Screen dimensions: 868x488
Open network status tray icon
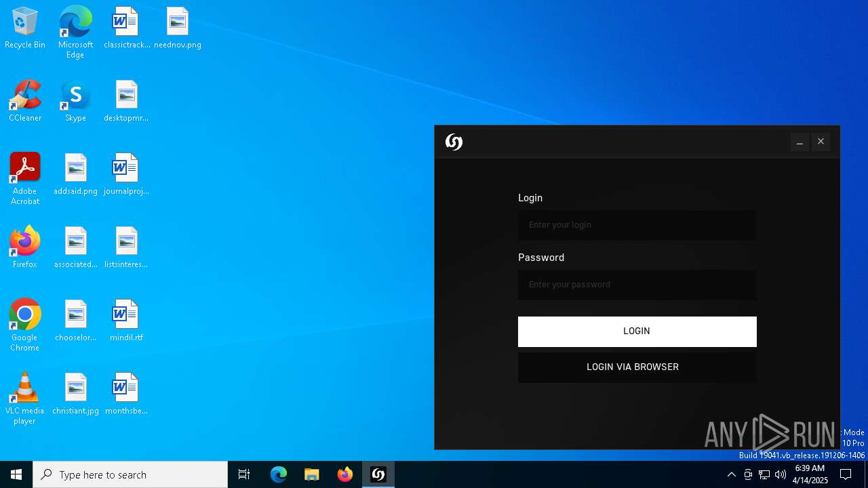[764, 474]
